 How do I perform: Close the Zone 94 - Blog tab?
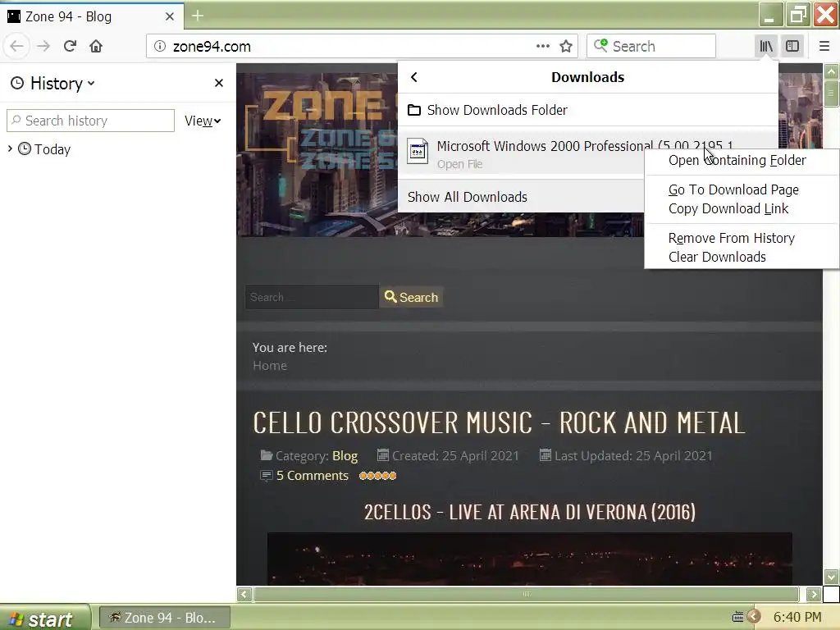tap(169, 16)
